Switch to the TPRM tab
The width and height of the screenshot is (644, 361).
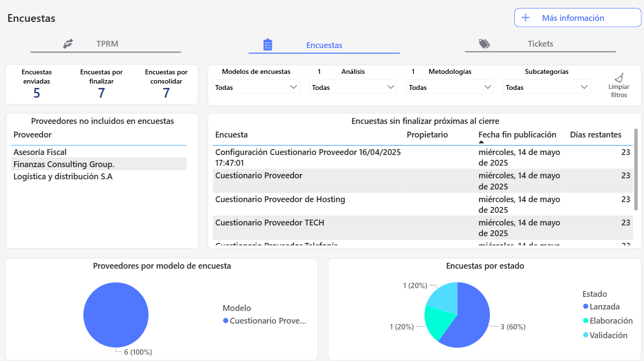coord(107,44)
